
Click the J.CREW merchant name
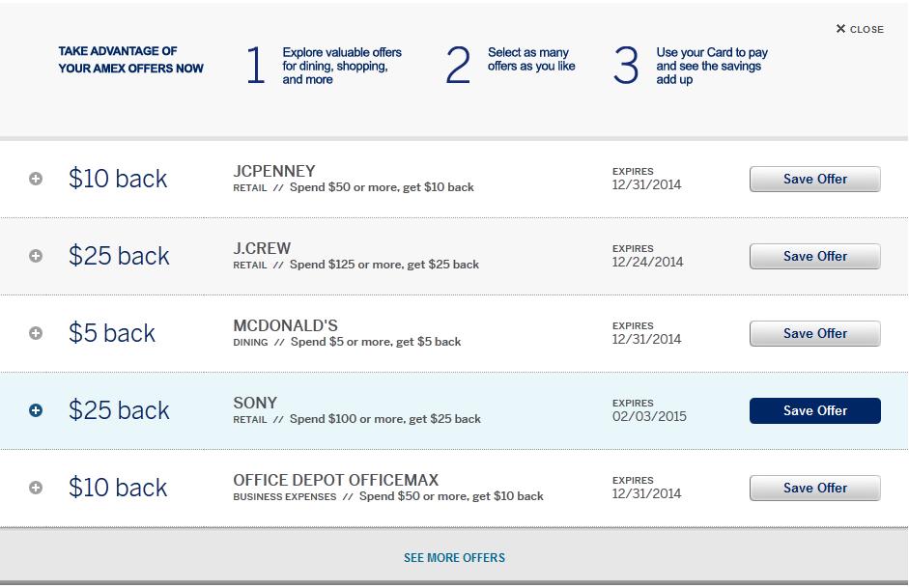(262, 248)
